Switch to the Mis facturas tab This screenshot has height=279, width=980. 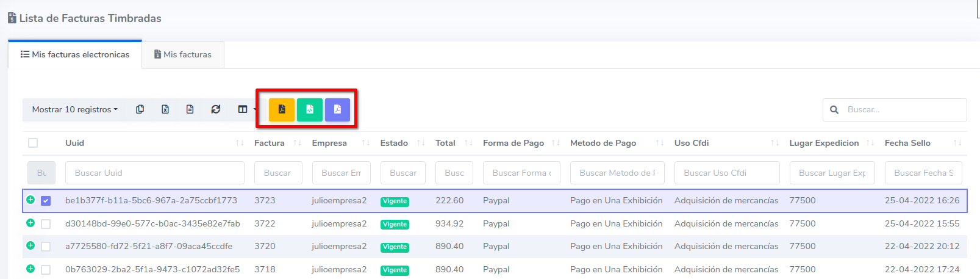(x=183, y=54)
